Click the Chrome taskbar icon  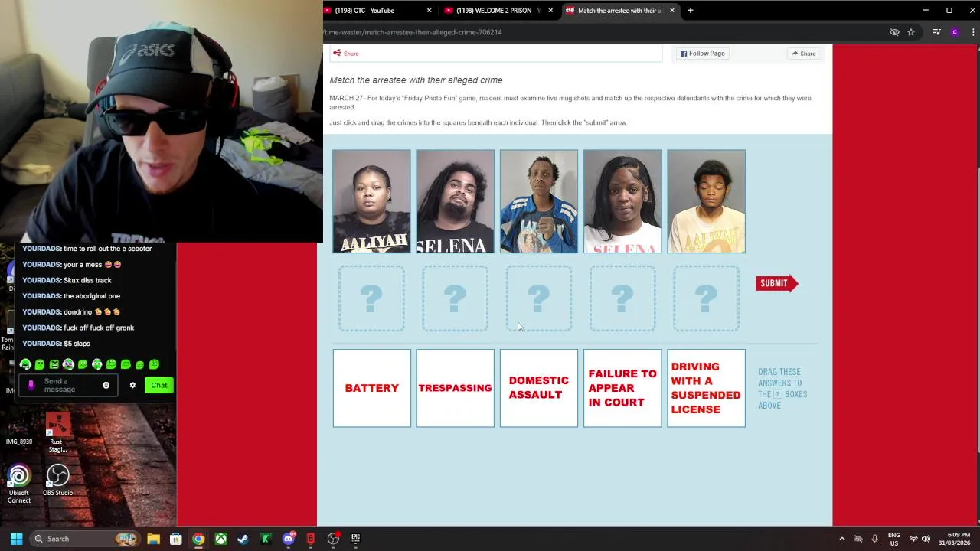[198, 539]
